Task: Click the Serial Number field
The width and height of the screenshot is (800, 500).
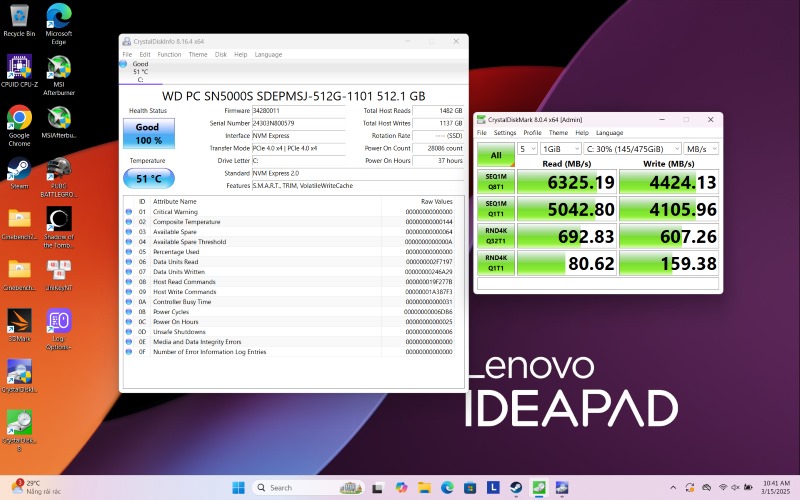Action: [x=298, y=123]
